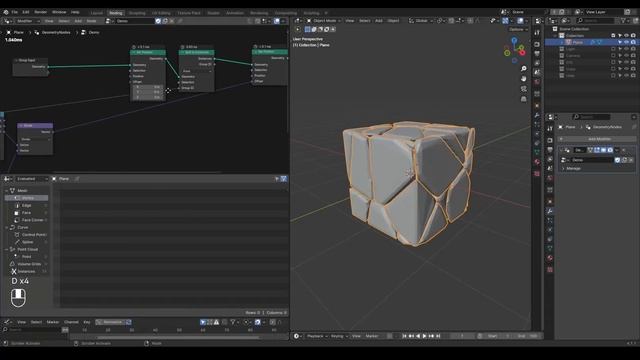Click the timeline horizontal scrollbar
Screen dimensions: 640x360
(178, 338)
